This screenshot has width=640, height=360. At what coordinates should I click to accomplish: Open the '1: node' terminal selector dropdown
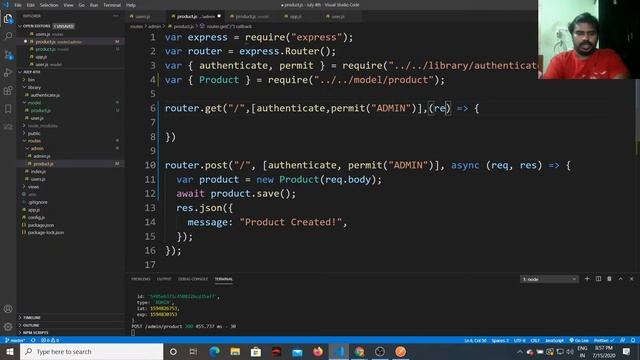[549, 279]
